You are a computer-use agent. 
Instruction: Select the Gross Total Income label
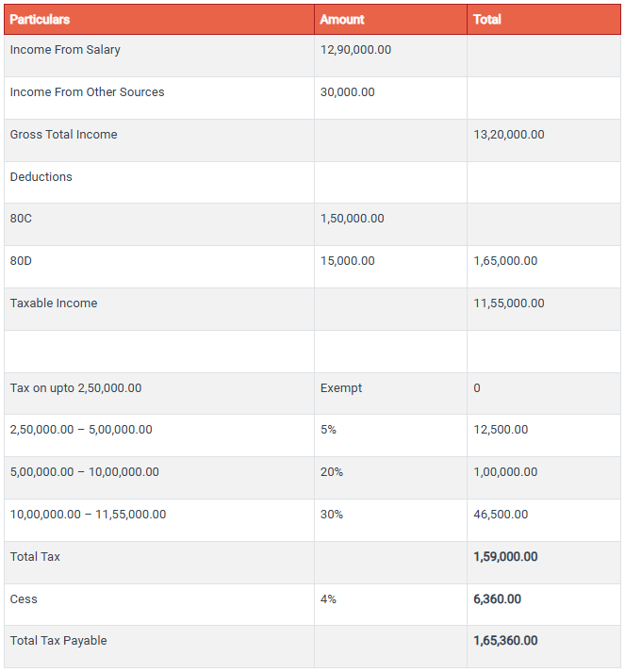coord(63,135)
